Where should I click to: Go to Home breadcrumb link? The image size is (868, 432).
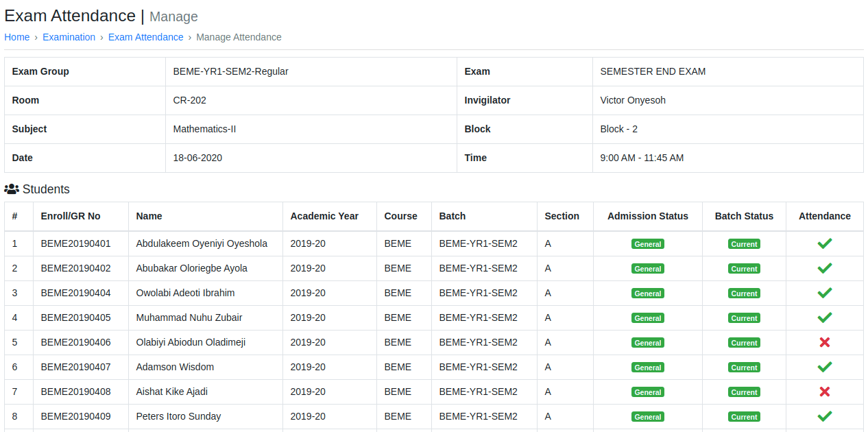pyautogui.click(x=17, y=37)
